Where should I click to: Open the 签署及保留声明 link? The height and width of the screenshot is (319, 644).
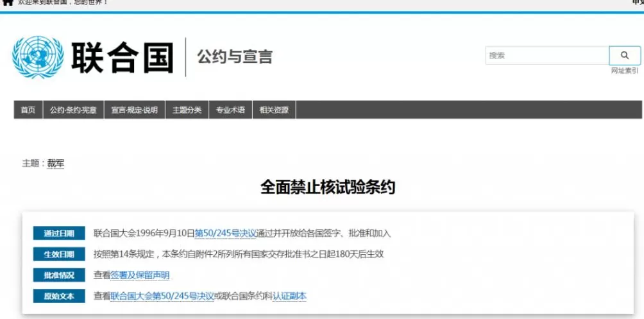(140, 275)
